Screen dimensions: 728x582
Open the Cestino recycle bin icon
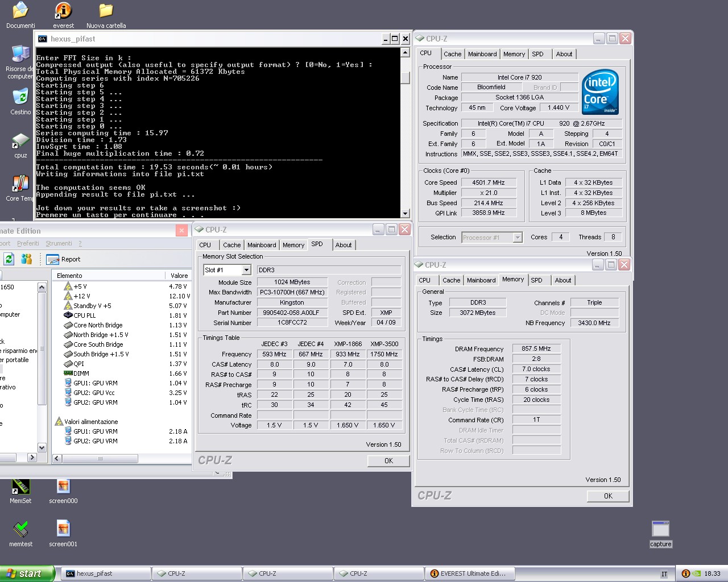[x=20, y=101]
